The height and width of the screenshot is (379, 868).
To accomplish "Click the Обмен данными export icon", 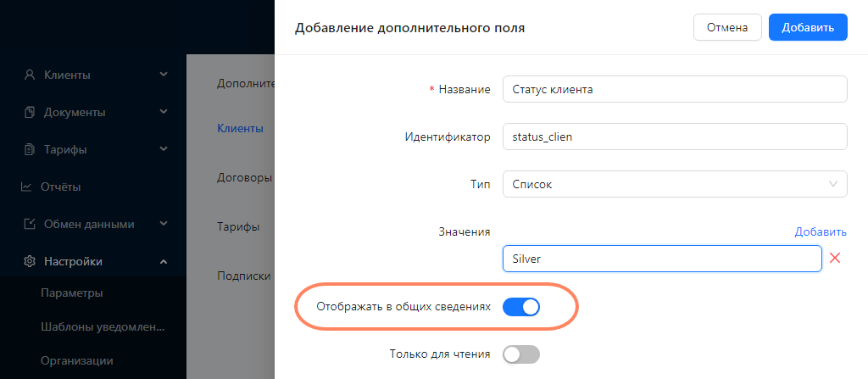I will 30,225.
